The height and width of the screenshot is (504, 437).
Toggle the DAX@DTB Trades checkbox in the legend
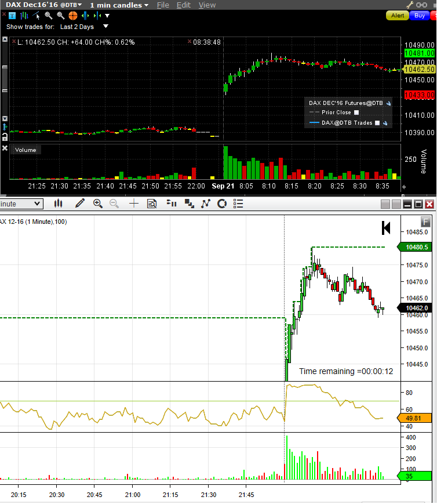click(x=377, y=123)
